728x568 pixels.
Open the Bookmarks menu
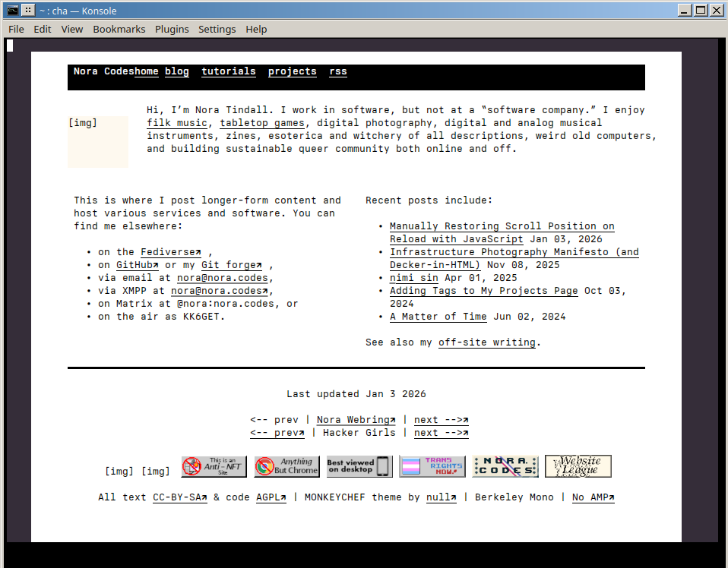119,29
